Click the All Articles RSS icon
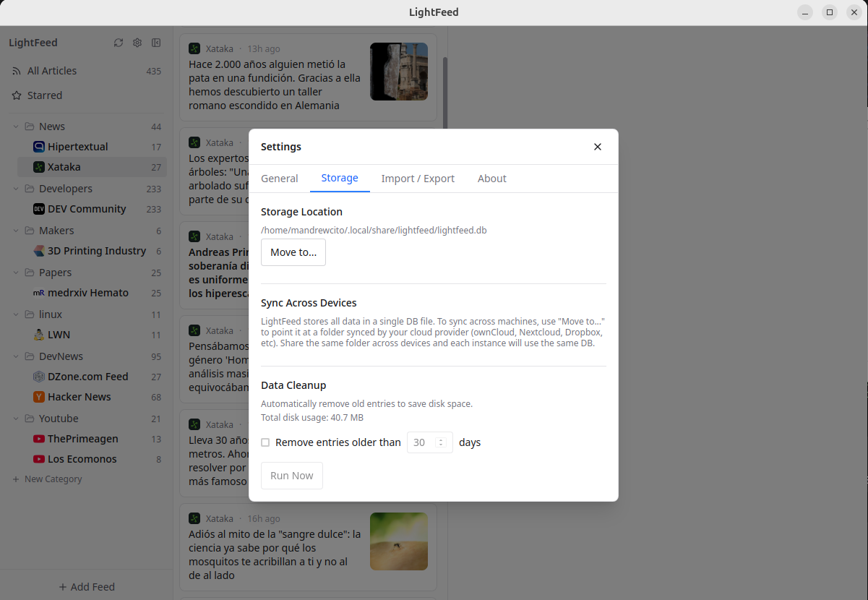 pyautogui.click(x=17, y=71)
